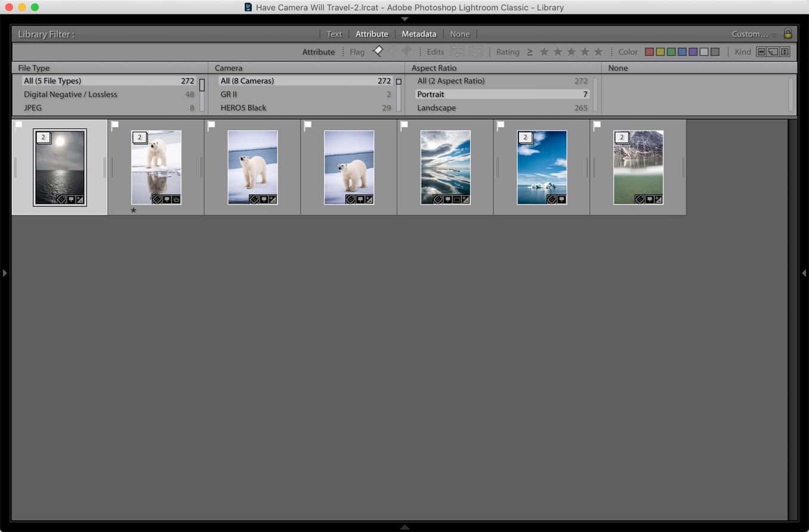Set rating filter to one star

[544, 52]
